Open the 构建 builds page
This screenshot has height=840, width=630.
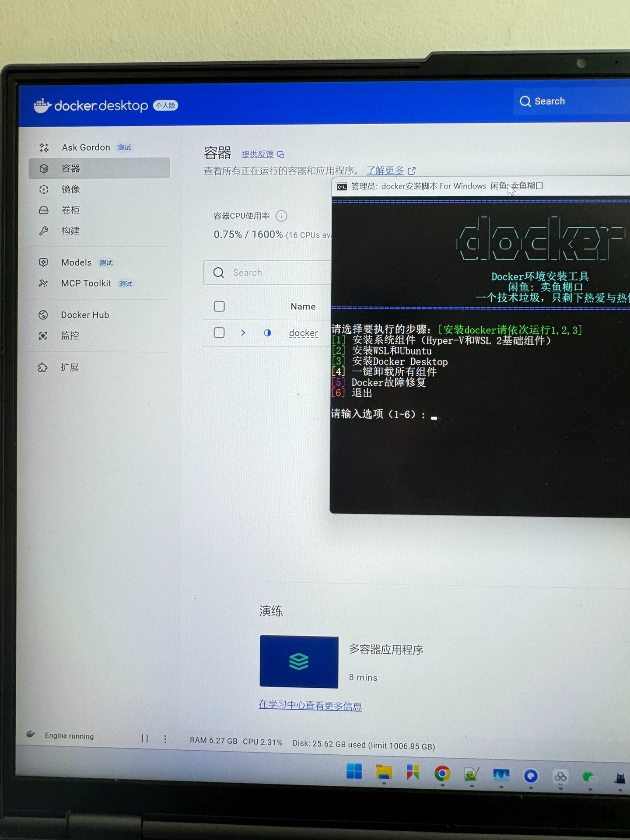(70, 231)
